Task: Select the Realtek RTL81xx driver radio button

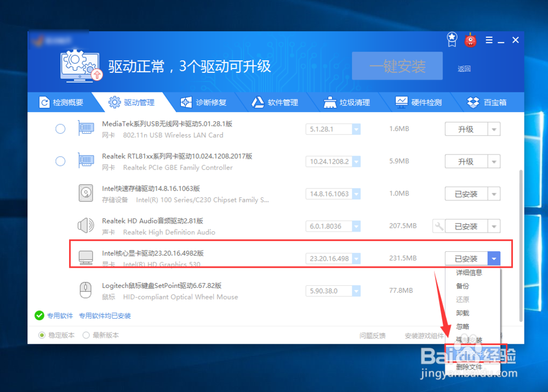Action: pos(60,161)
